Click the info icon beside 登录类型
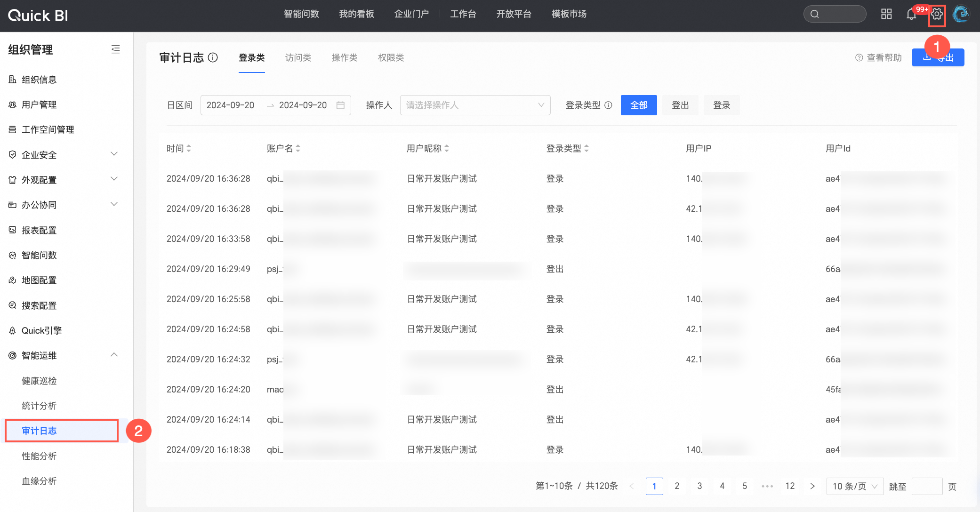The width and height of the screenshot is (980, 512). point(608,105)
